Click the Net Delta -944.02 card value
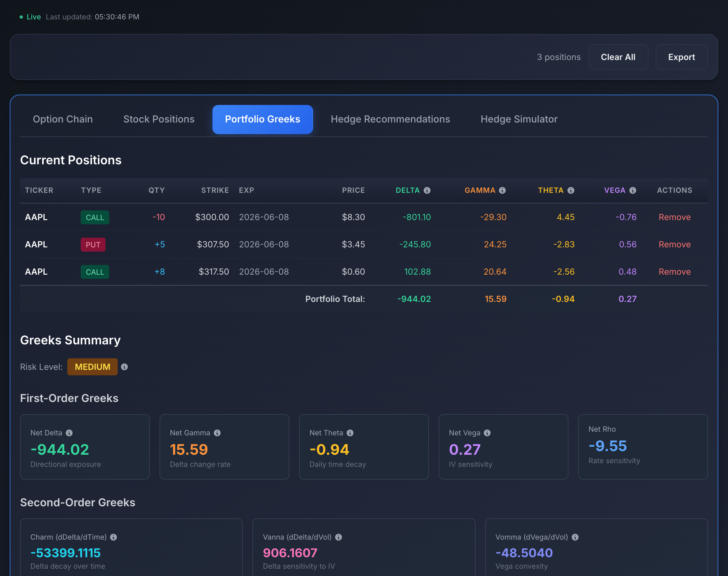 tap(60, 450)
